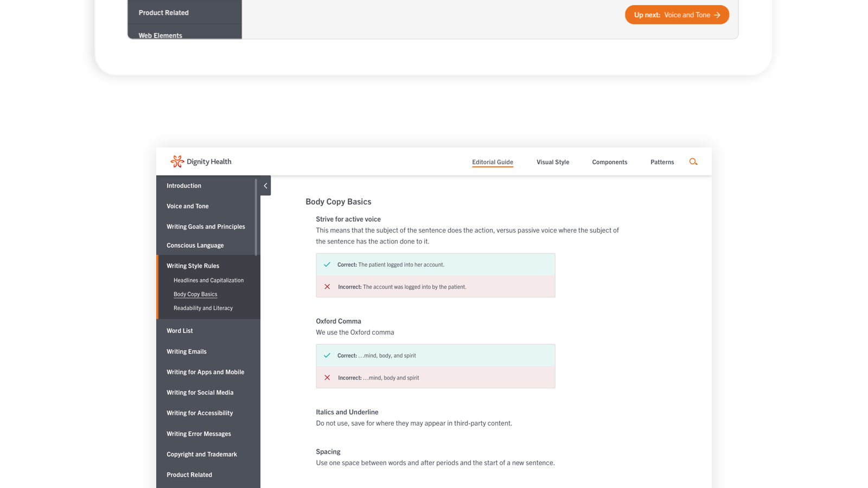
Task: Open Web Elements in the top panel
Action: (161, 35)
